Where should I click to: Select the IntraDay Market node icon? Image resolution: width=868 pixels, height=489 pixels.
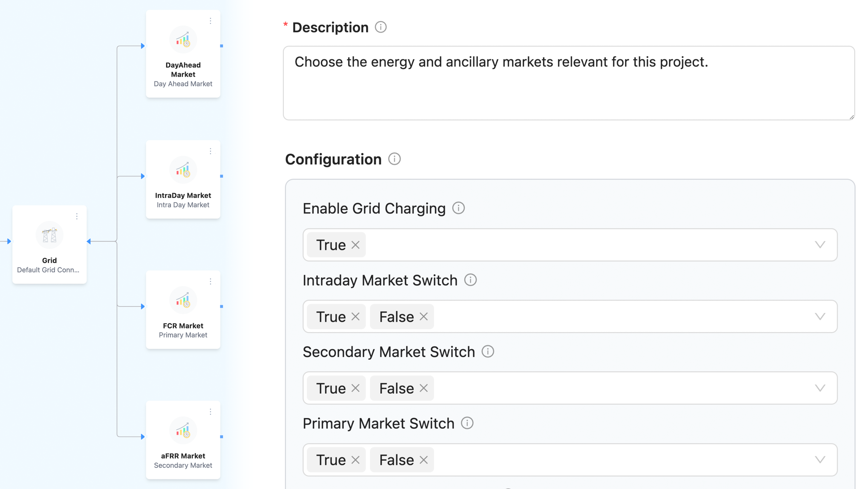[x=183, y=170]
